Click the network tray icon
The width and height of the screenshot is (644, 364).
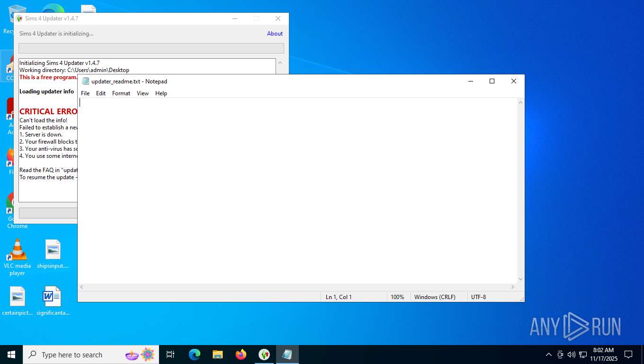pyautogui.click(x=583, y=355)
